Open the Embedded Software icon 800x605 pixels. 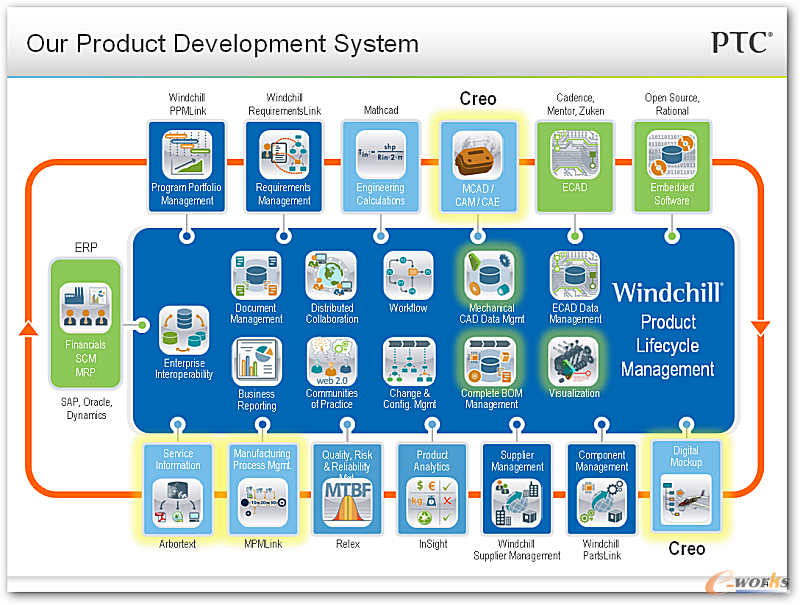point(672,154)
